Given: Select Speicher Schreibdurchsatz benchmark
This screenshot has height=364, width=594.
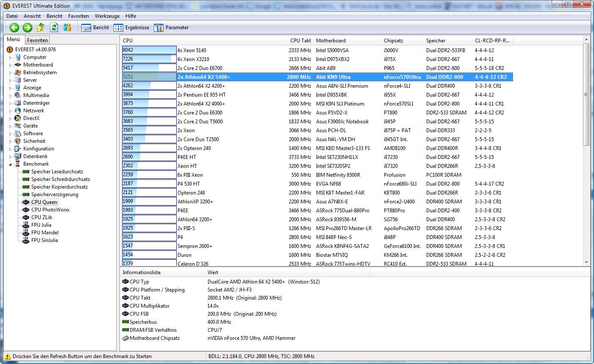Looking at the screenshot, I should coord(61,179).
